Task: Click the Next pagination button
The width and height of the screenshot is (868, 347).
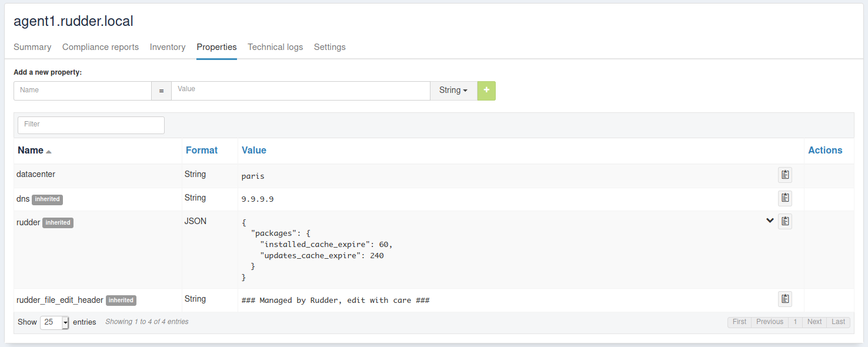Action: [814, 322]
